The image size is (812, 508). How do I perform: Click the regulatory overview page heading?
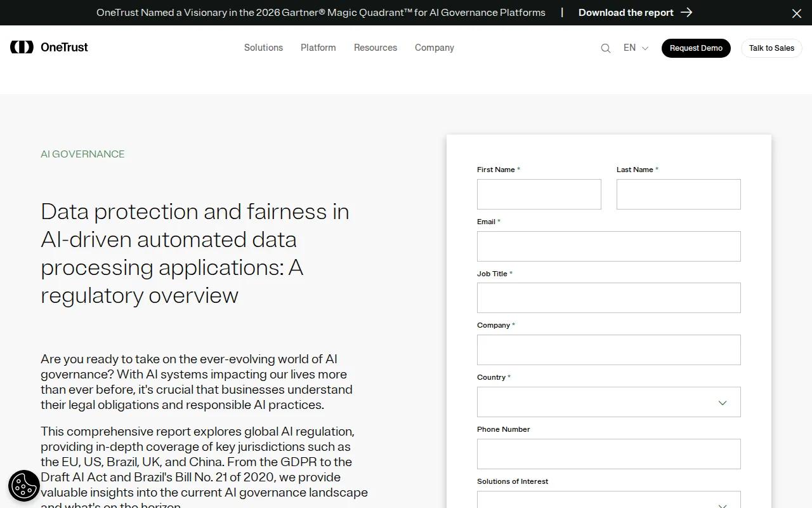click(195, 253)
